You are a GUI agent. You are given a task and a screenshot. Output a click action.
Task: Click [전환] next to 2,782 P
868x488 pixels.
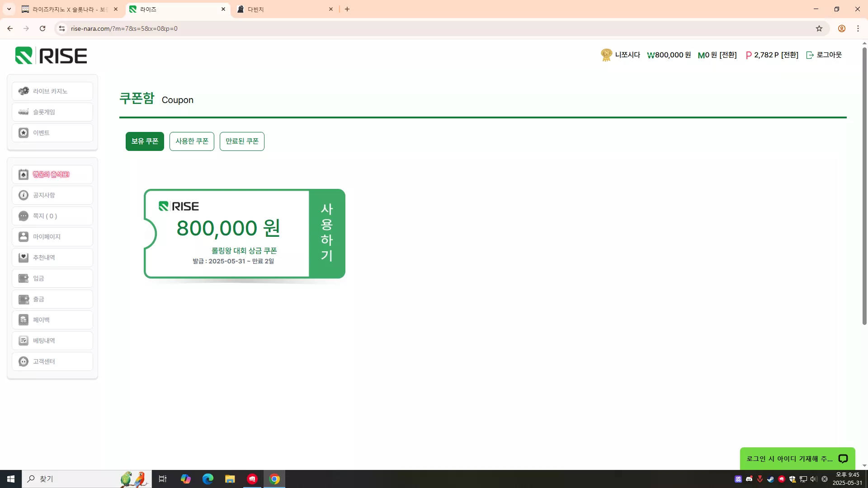(x=790, y=55)
